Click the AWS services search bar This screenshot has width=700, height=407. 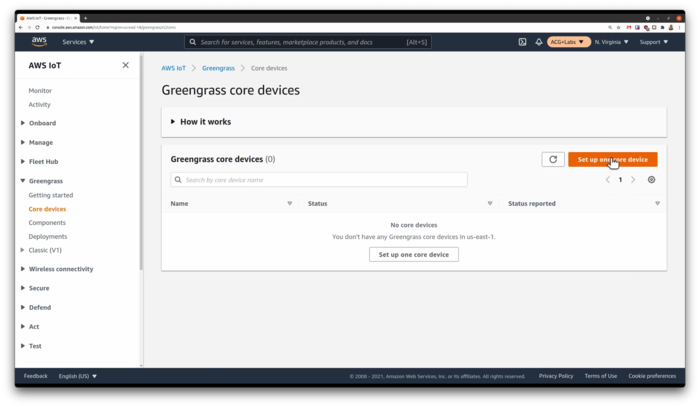pyautogui.click(x=308, y=42)
